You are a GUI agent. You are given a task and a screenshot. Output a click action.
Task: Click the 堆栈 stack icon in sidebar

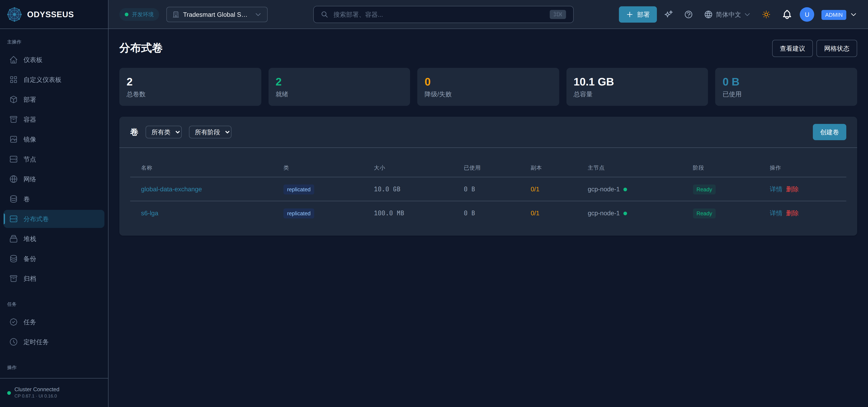(x=14, y=239)
